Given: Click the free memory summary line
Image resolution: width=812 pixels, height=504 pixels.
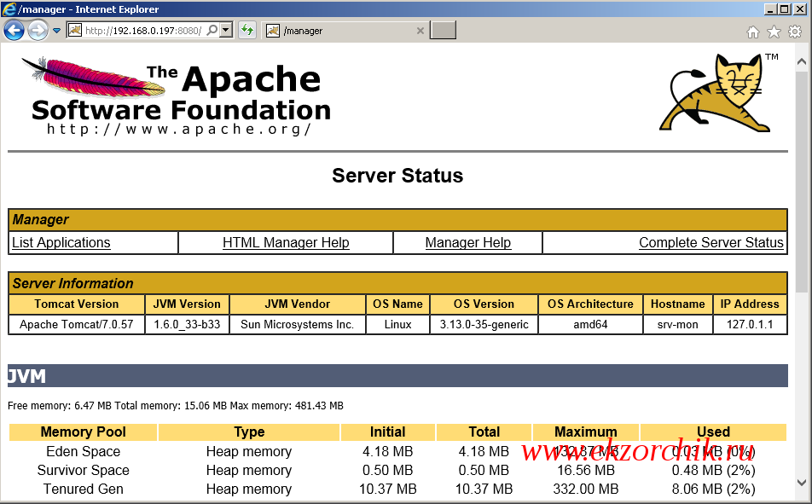Looking at the screenshot, I should coord(176,406).
